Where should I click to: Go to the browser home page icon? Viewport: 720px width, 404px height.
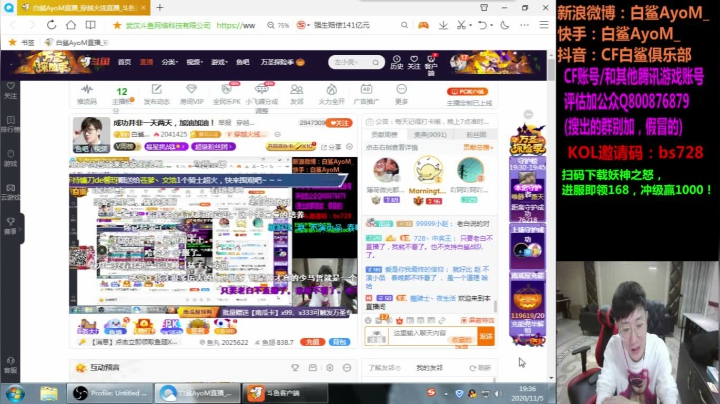click(71, 25)
